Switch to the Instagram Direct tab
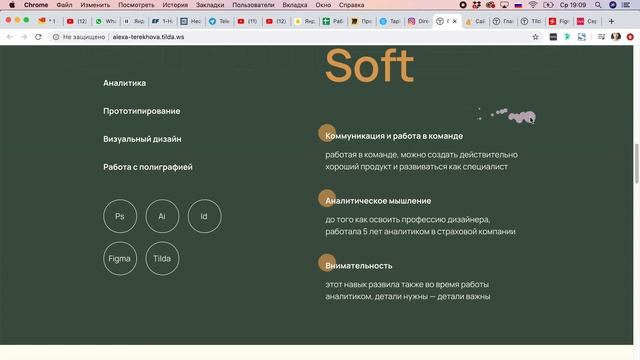Image resolution: width=640 pixels, height=360 pixels. pos(419,21)
